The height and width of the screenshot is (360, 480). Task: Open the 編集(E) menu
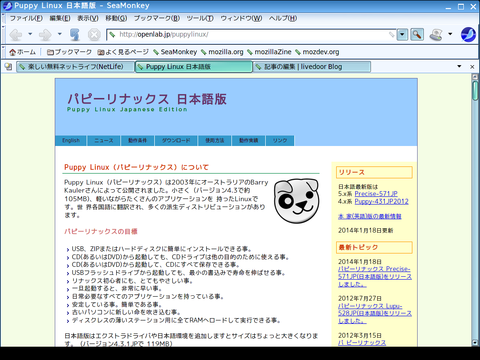pyautogui.click(x=60, y=18)
